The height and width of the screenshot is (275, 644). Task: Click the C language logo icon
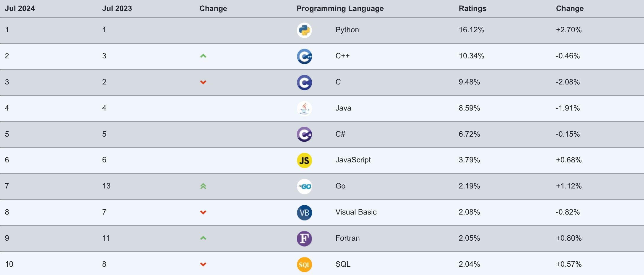(304, 82)
